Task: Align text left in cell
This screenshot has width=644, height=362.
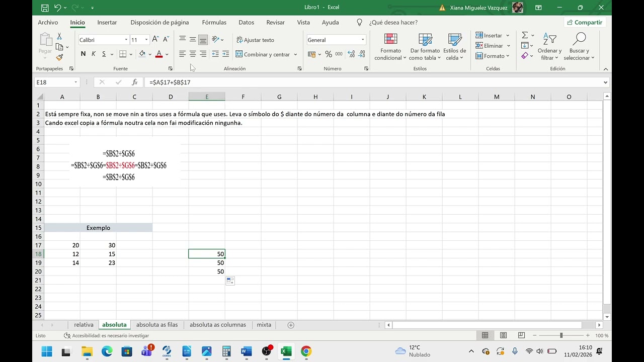Action: 182,54
